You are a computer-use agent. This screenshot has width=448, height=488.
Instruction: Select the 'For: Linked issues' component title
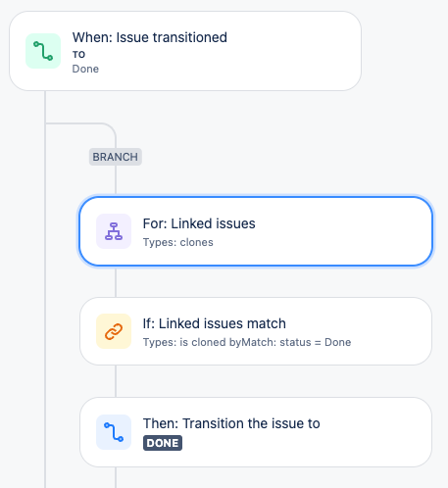199,223
